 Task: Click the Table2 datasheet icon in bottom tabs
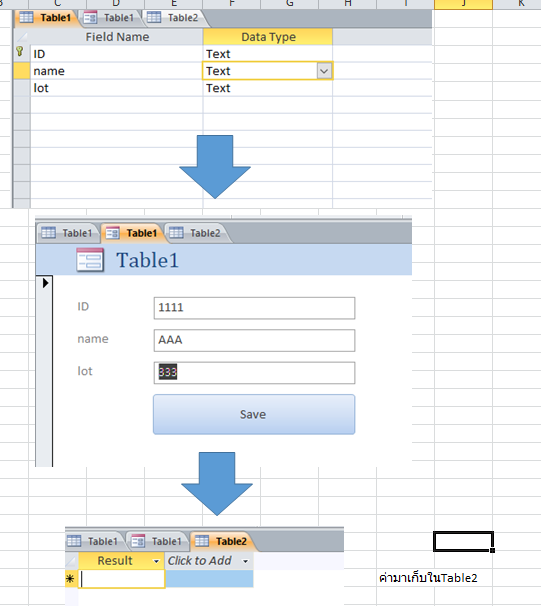tap(202, 541)
